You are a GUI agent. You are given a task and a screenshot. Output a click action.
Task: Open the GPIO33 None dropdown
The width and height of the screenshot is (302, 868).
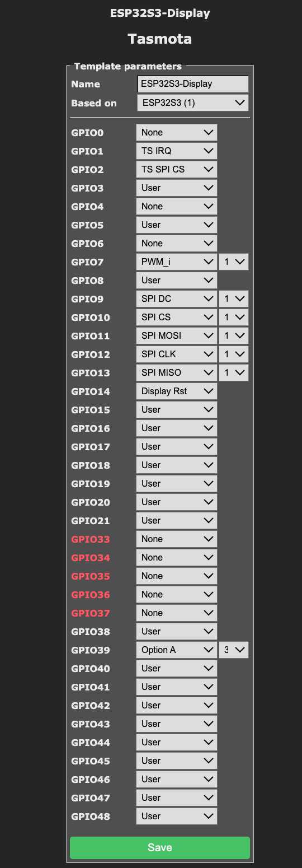click(177, 539)
